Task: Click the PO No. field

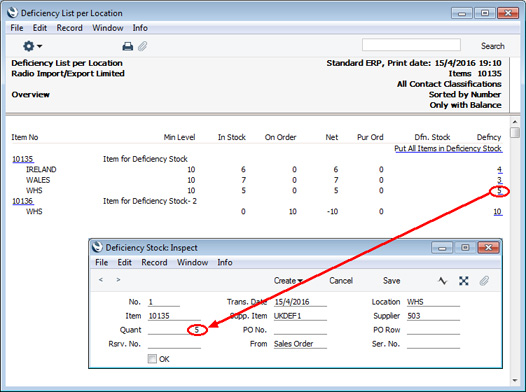Action: [x=300, y=330]
